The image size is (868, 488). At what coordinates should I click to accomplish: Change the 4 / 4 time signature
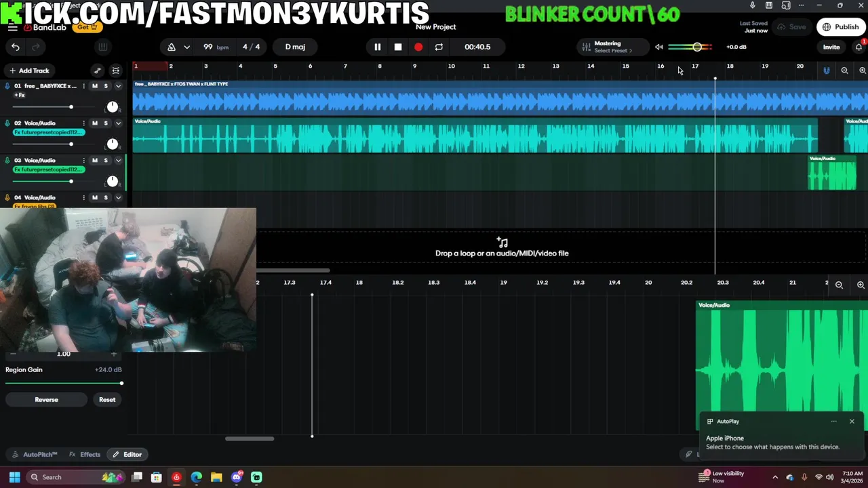251,47
